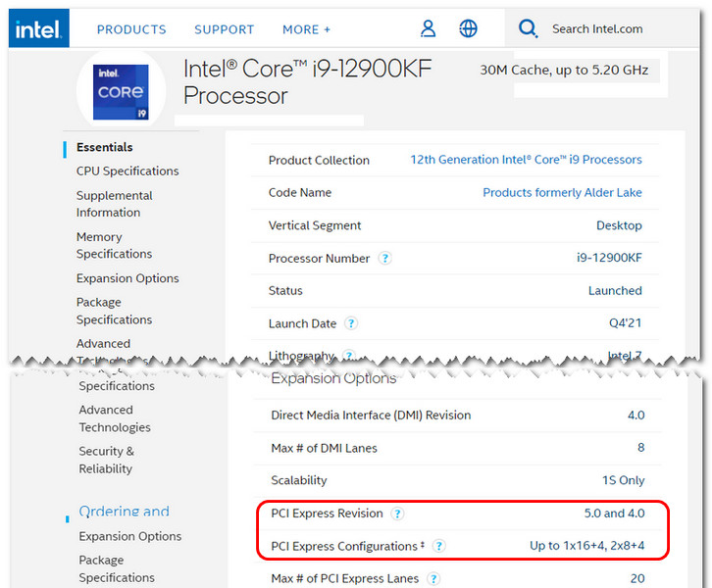Screen dimensions: 712x588
Task: Click '30M Cache, up to 5.20 GHz' text
Action: tap(564, 70)
